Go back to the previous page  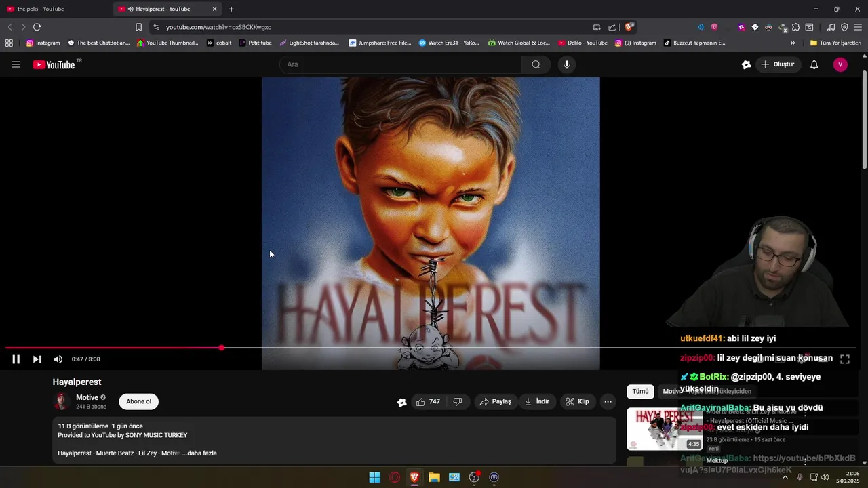click(x=9, y=27)
